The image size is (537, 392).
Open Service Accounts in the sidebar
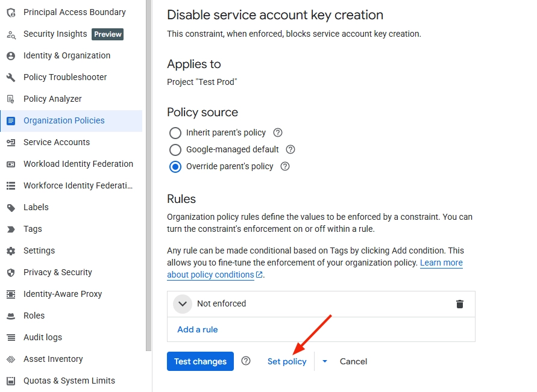(57, 142)
